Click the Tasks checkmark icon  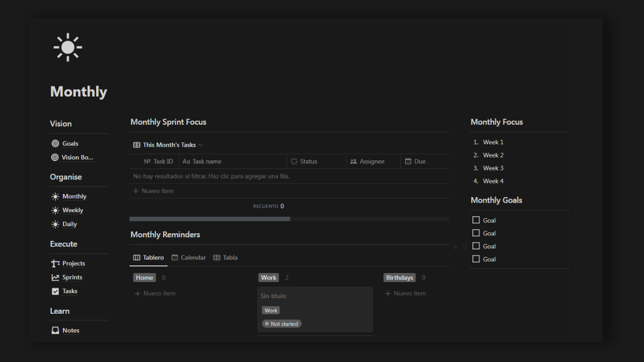tap(55, 291)
